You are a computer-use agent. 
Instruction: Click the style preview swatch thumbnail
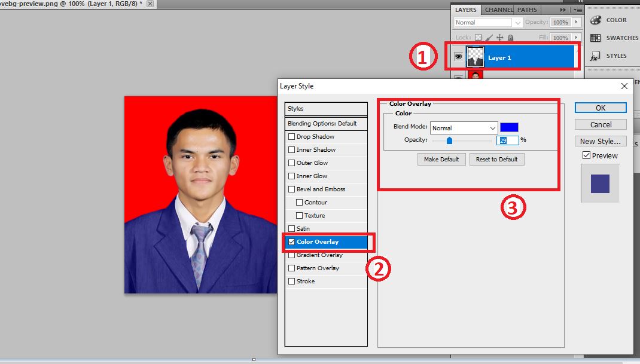pos(600,183)
